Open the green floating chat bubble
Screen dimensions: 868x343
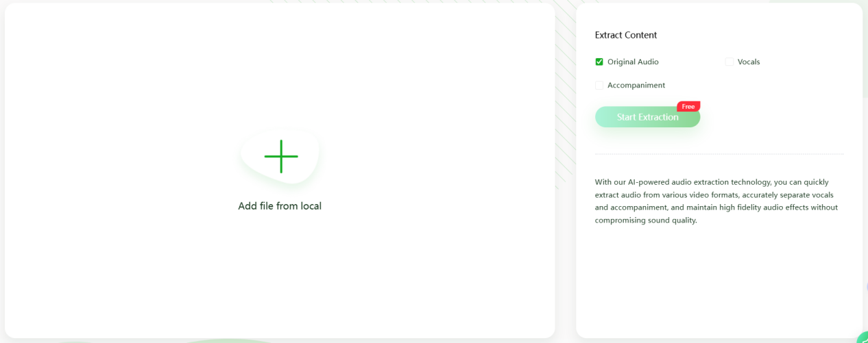[x=863, y=337]
